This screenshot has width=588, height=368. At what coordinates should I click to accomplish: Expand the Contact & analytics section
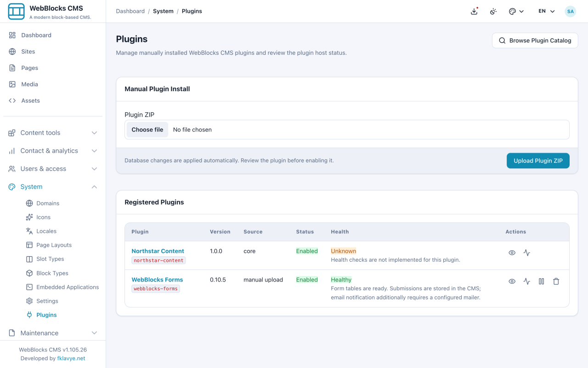pos(53,150)
